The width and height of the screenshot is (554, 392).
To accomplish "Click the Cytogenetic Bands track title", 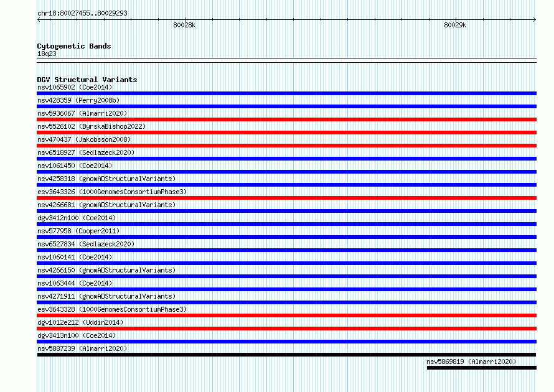I will click(x=74, y=46).
